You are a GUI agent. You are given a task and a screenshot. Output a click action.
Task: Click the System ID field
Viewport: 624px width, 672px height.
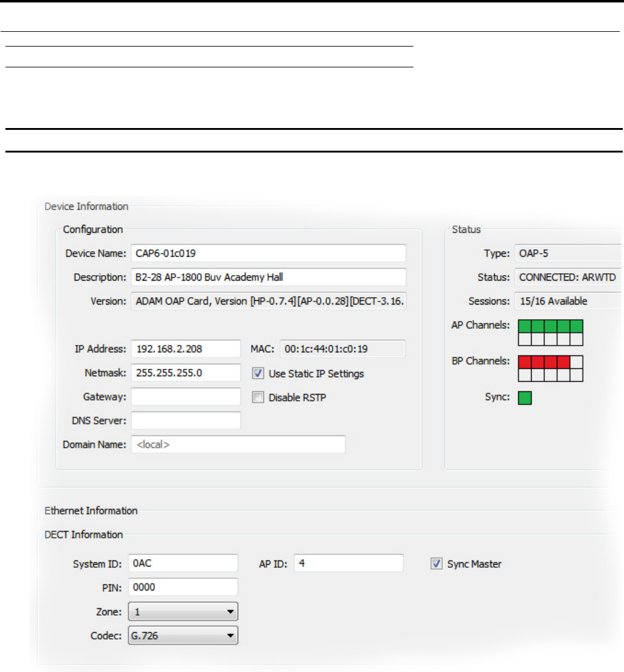pos(183,563)
